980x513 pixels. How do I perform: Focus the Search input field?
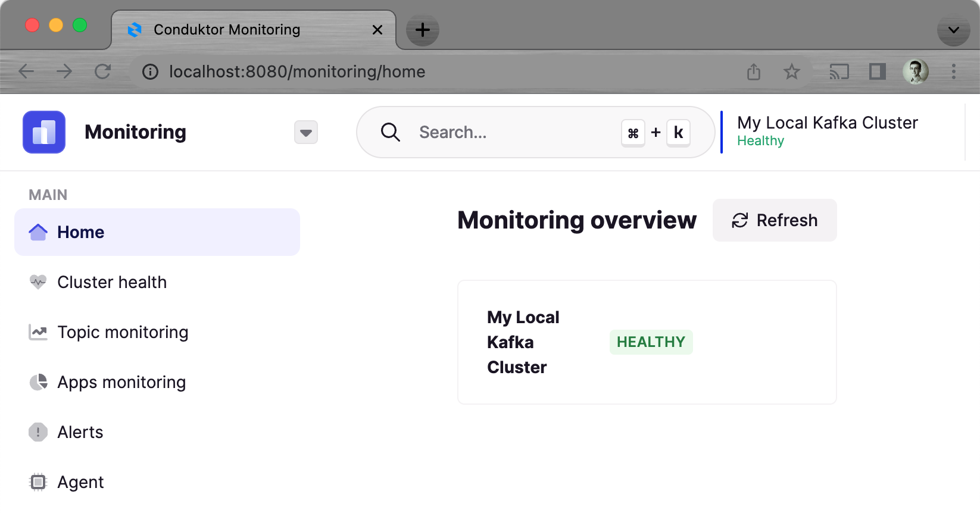click(535, 132)
